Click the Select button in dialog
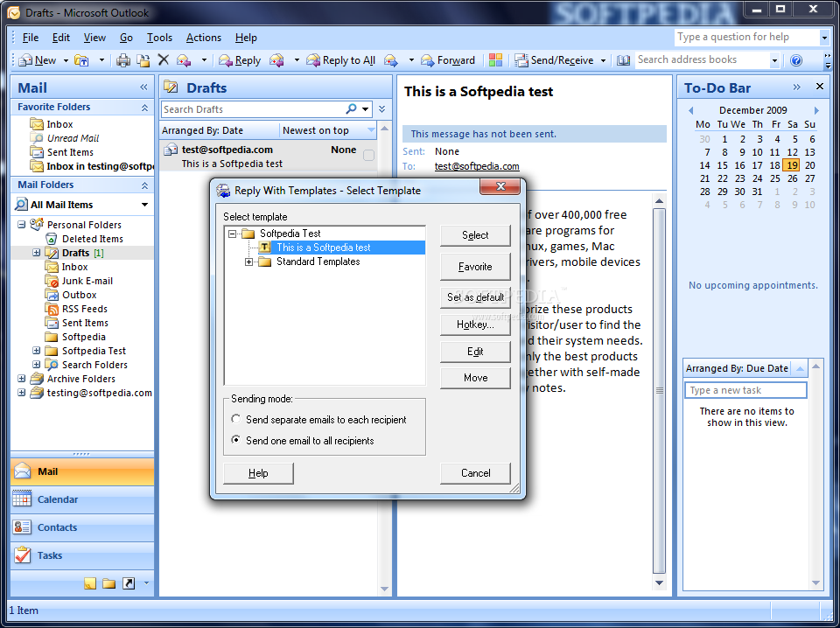 475,235
